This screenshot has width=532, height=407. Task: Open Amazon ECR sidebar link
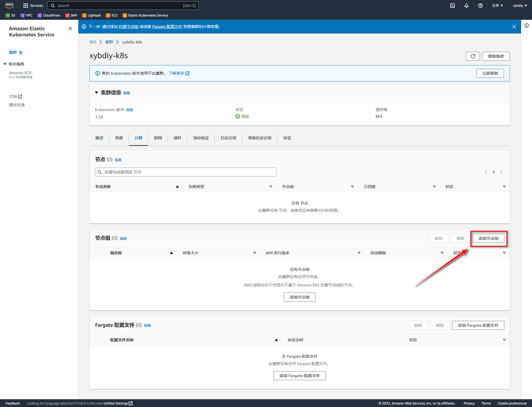click(20, 73)
